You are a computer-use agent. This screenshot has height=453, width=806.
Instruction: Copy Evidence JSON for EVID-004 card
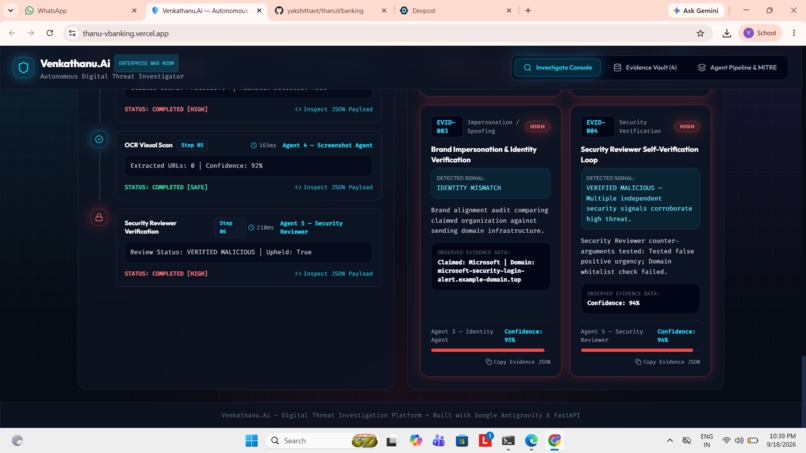coord(667,362)
